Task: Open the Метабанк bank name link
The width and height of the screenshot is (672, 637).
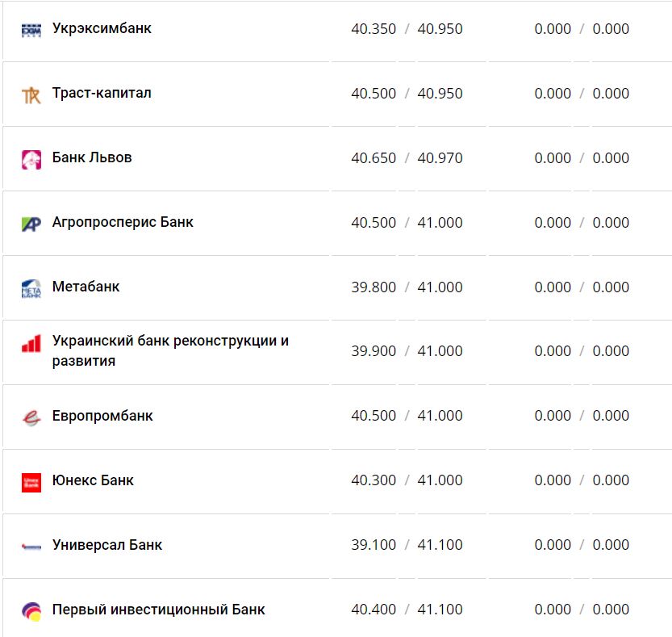Action: pos(86,287)
